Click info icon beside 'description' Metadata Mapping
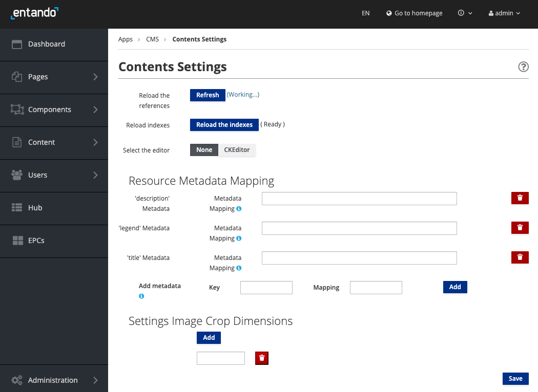The width and height of the screenshot is (538, 392). coord(239,209)
